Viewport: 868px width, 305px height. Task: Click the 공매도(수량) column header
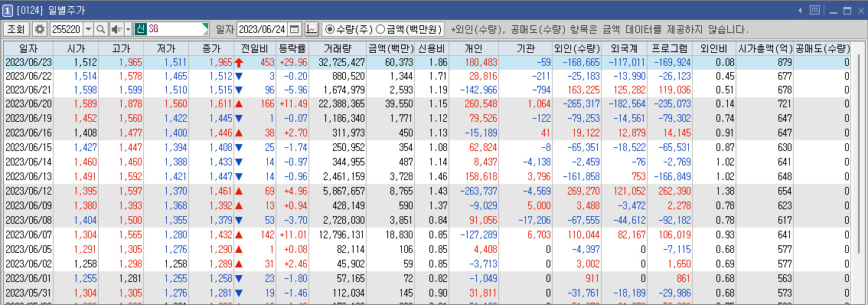[823, 48]
